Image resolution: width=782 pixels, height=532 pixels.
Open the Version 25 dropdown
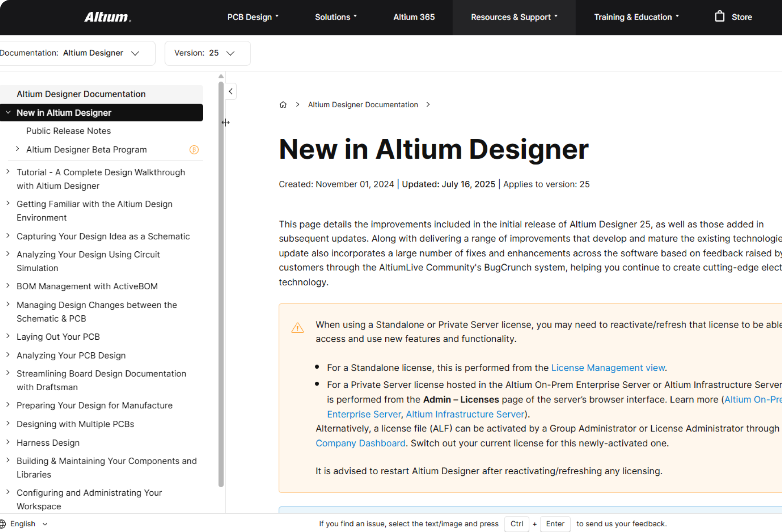coord(207,53)
